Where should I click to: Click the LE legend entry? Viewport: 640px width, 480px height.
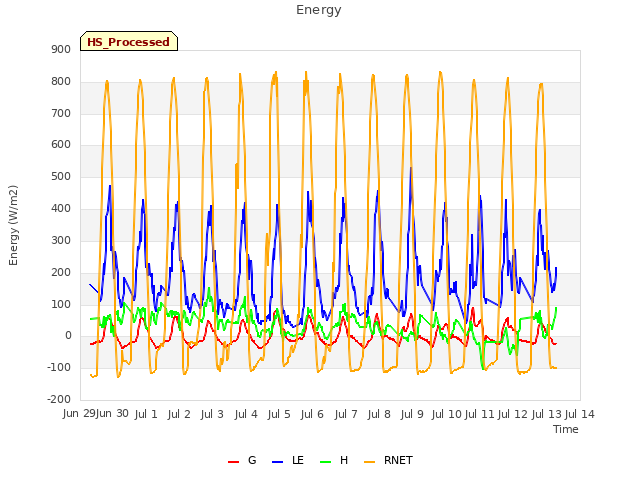pos(288,460)
